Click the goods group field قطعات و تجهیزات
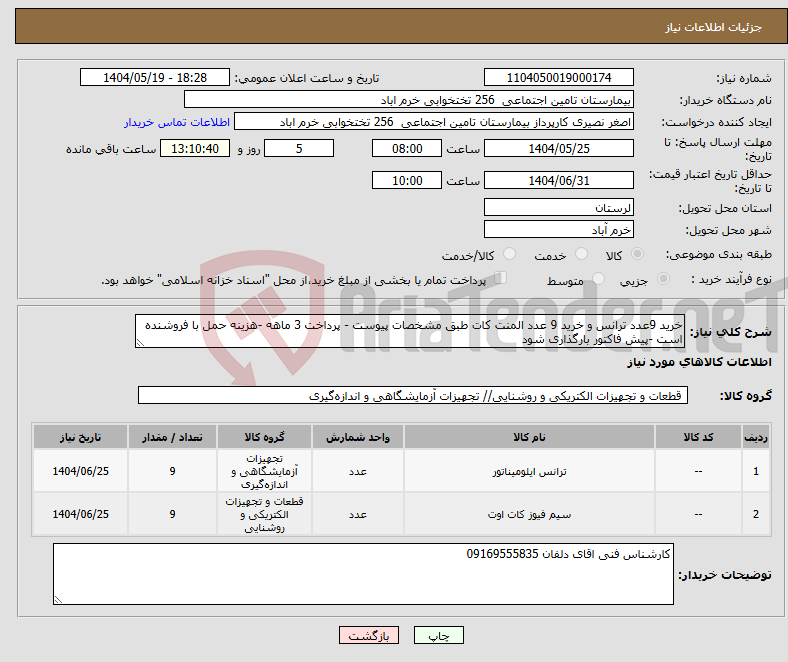 [x=413, y=396]
